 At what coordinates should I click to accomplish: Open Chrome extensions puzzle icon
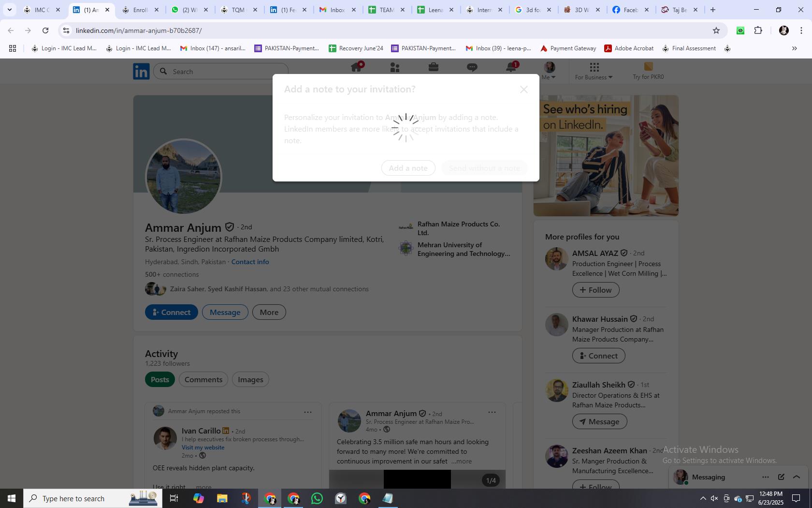point(758,30)
